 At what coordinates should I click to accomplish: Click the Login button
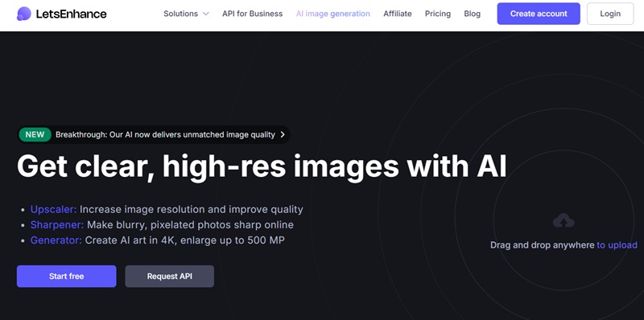(x=610, y=14)
